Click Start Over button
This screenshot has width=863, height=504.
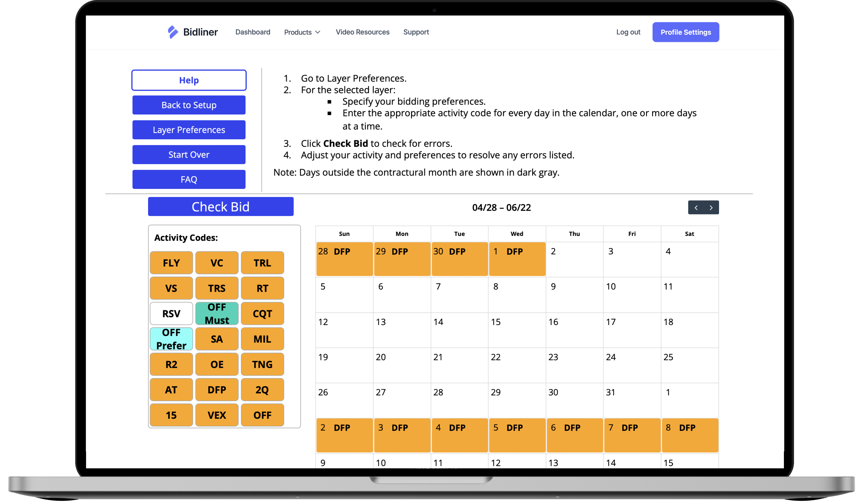[189, 155]
